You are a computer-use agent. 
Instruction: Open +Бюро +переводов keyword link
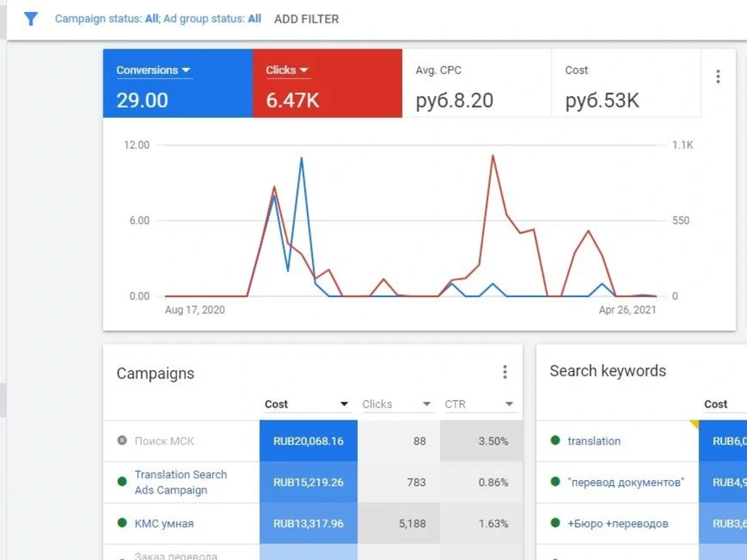click(618, 523)
